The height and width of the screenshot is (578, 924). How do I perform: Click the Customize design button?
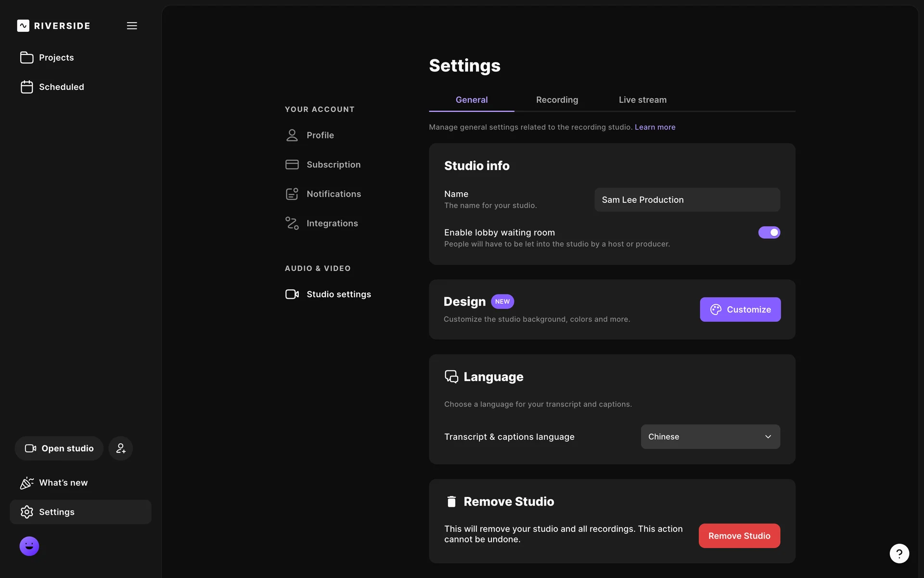point(740,310)
